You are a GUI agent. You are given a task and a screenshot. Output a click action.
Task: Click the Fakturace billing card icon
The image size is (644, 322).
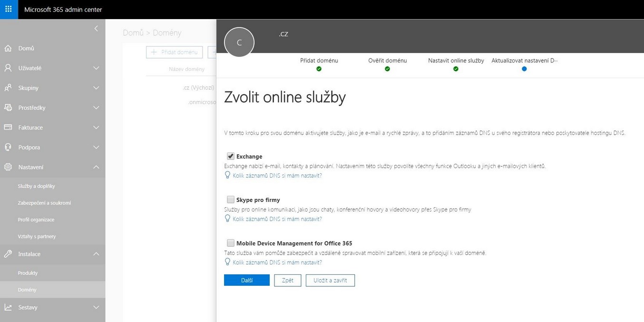[8, 128]
